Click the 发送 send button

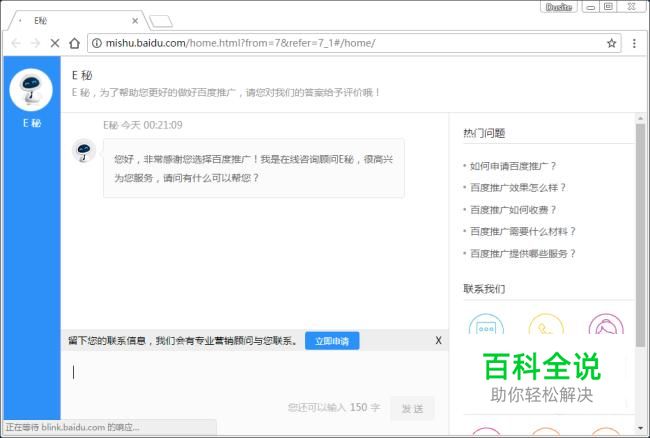412,409
